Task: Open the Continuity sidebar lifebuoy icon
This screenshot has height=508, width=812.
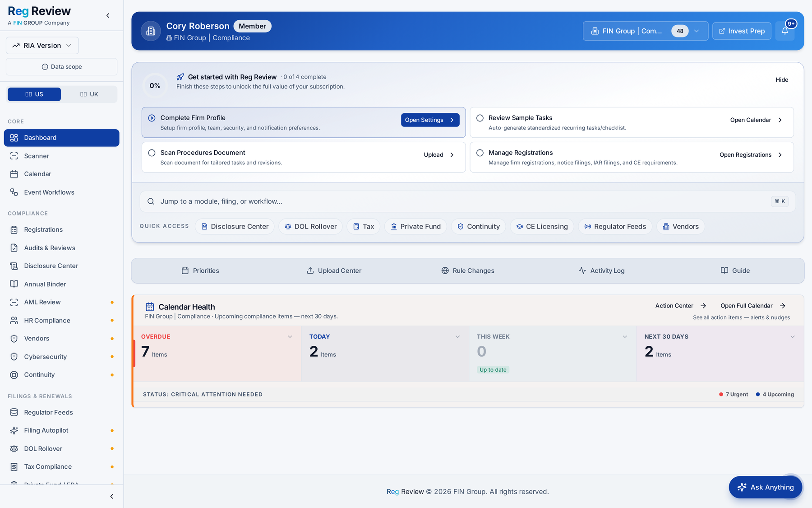Action: point(14,375)
